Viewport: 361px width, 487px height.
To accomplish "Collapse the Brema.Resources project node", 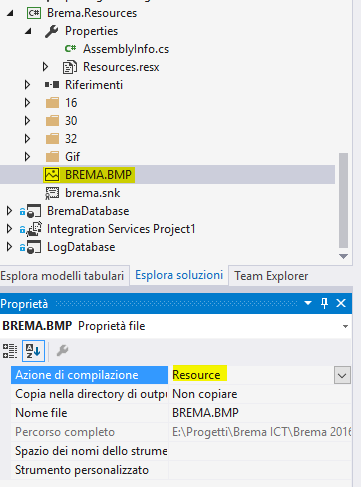I will coord(10,13).
